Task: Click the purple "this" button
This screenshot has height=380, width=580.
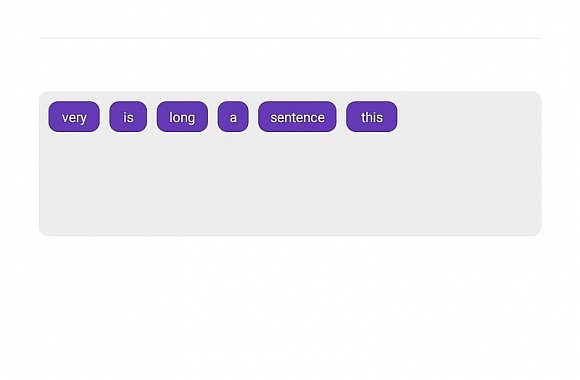Action: pyautogui.click(x=372, y=117)
